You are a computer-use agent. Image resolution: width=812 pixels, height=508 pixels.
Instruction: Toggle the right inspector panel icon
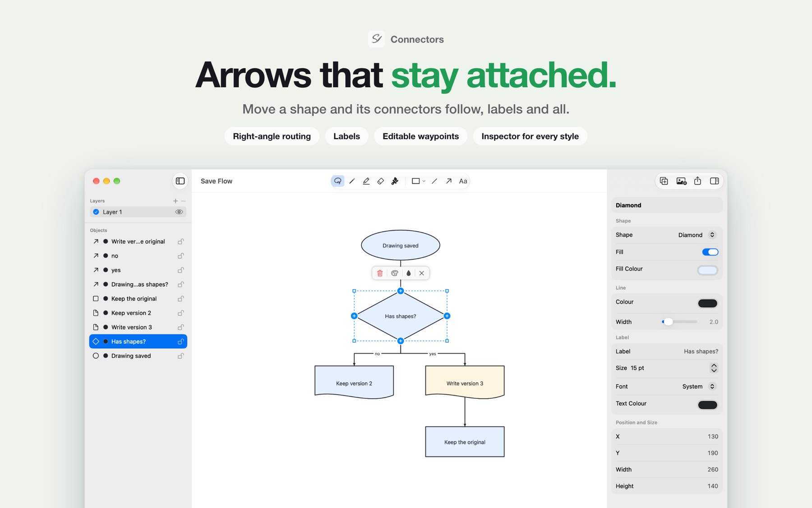pos(715,181)
